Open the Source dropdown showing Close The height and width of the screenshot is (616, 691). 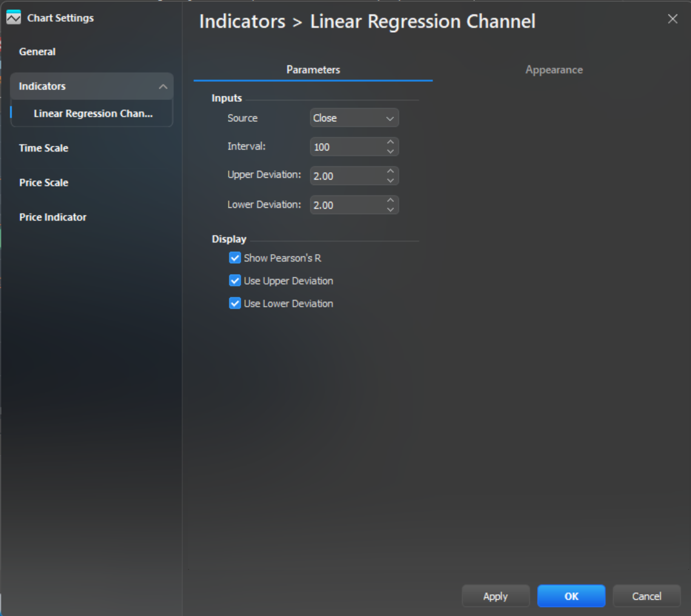coord(355,118)
